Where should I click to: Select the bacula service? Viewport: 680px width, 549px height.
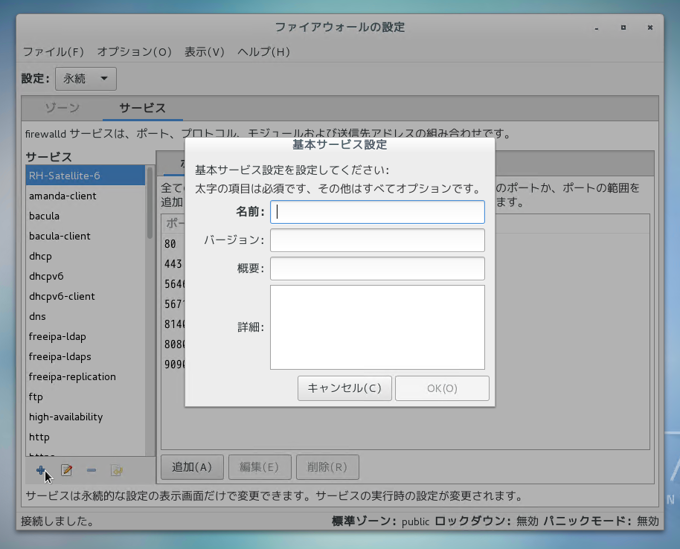pyautogui.click(x=85, y=216)
